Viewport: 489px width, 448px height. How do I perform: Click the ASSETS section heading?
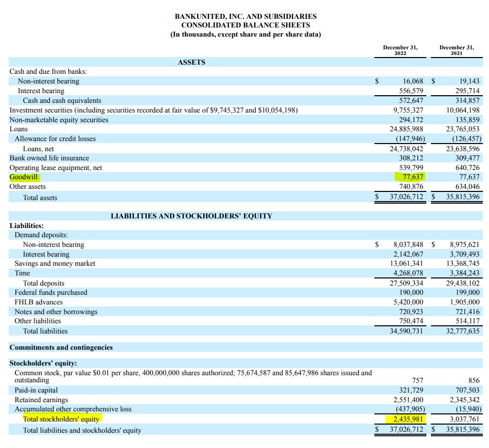(192, 62)
